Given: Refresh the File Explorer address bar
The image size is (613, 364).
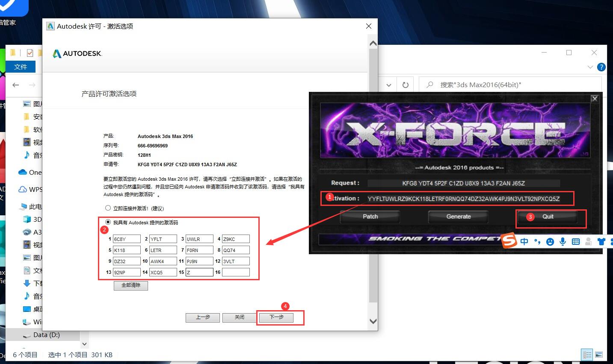Looking at the screenshot, I should tap(406, 85).
